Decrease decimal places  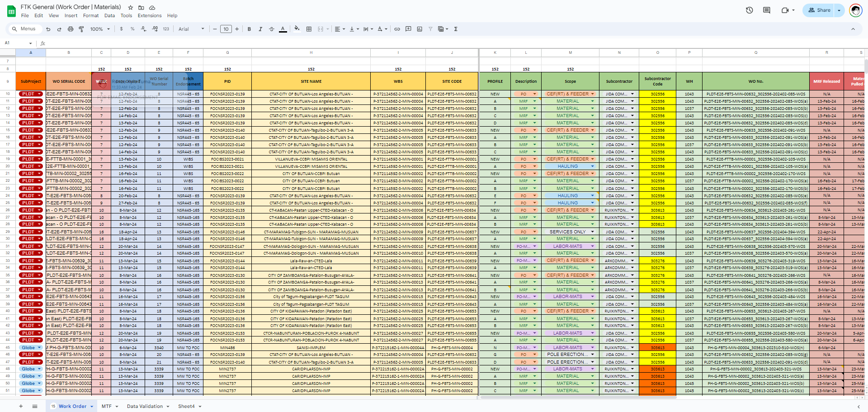(x=144, y=29)
